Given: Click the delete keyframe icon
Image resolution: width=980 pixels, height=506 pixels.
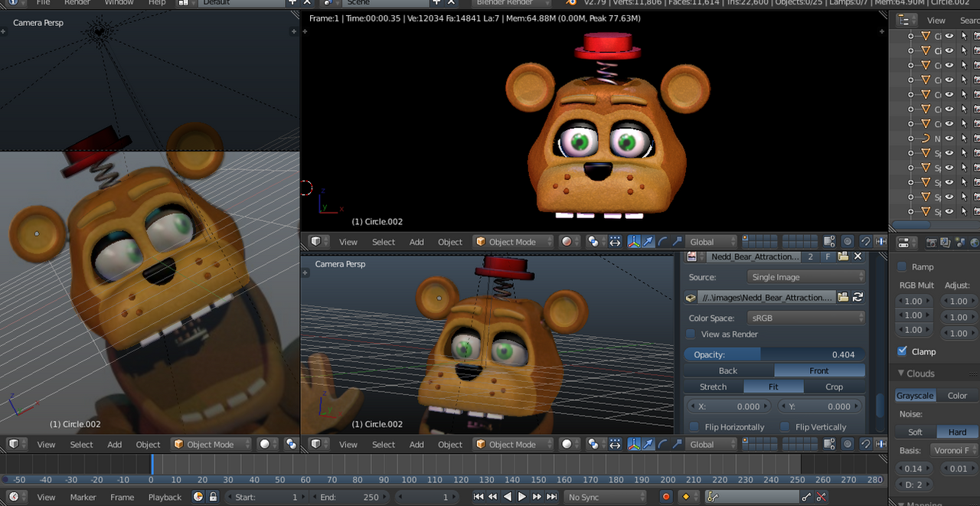Looking at the screenshot, I should (821, 497).
